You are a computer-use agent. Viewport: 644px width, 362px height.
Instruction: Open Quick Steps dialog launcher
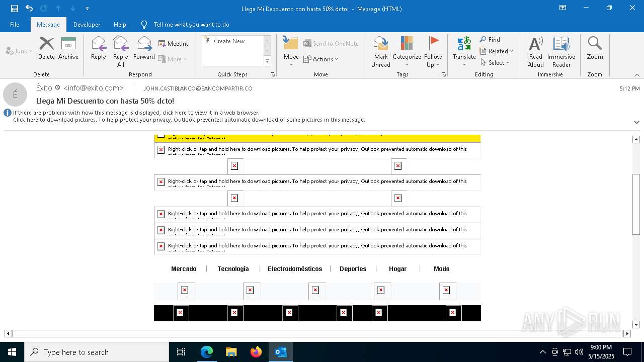pos(273,74)
